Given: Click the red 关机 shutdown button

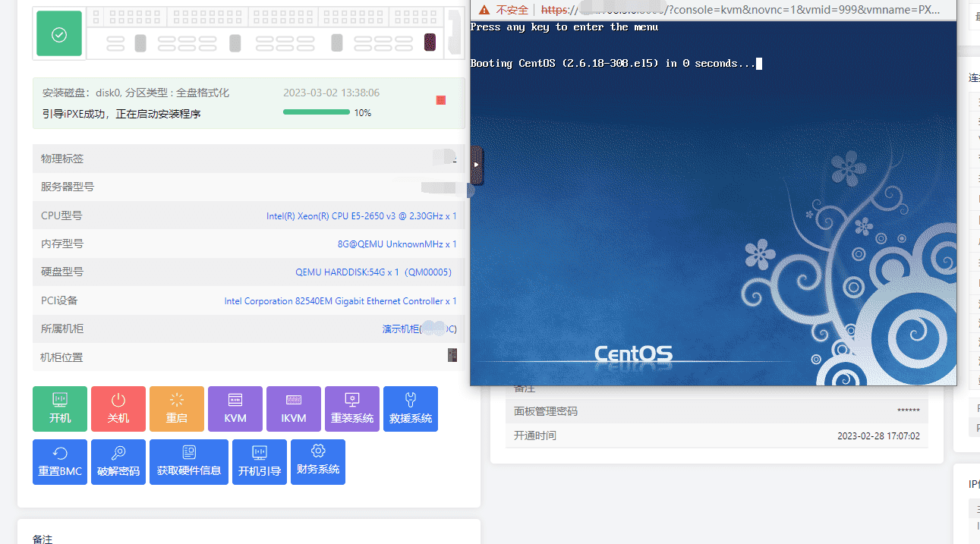Looking at the screenshot, I should [x=118, y=409].
